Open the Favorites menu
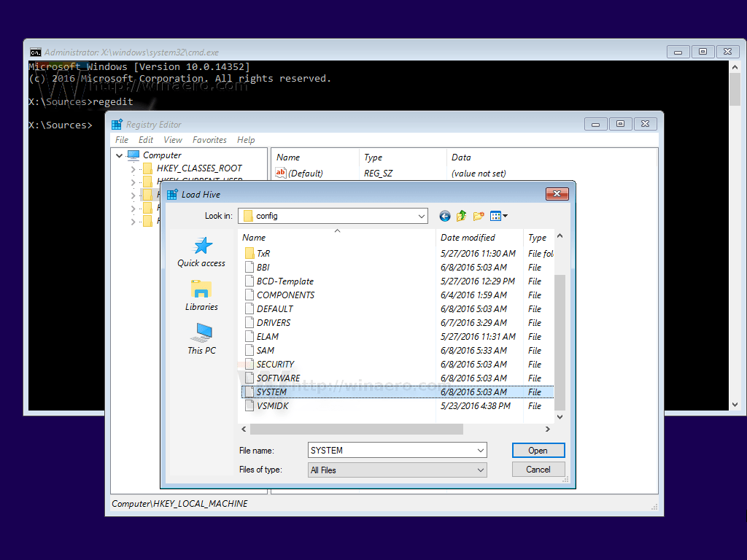747x560 pixels. click(209, 139)
